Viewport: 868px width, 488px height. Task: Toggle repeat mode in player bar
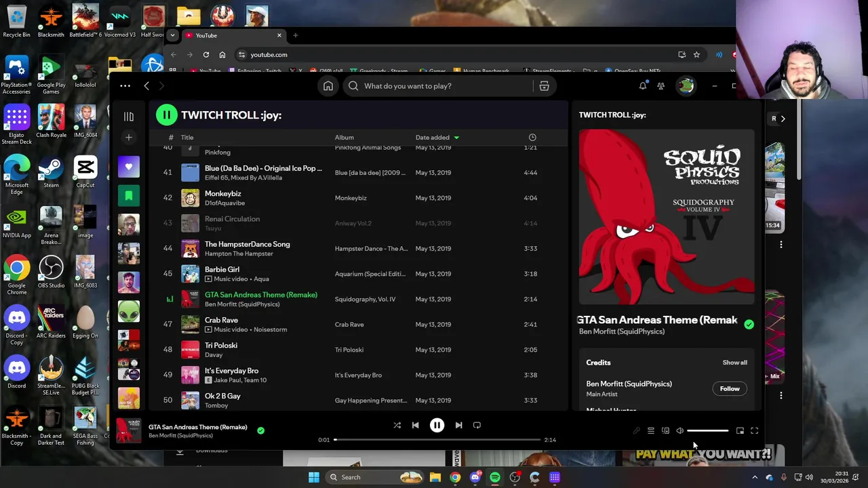477,426
